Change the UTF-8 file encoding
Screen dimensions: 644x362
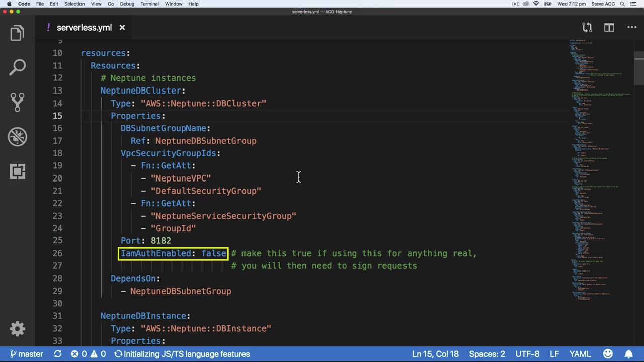click(x=527, y=354)
